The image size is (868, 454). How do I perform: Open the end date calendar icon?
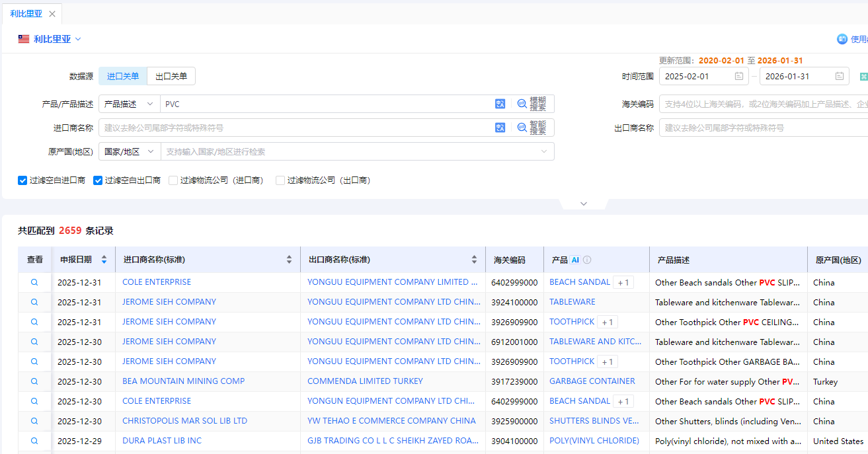click(x=840, y=76)
